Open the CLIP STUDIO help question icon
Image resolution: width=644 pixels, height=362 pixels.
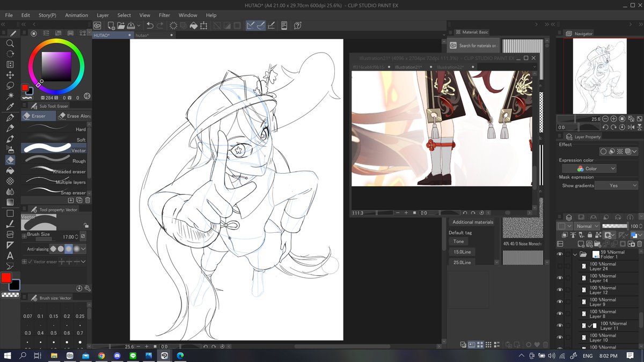pos(298,25)
